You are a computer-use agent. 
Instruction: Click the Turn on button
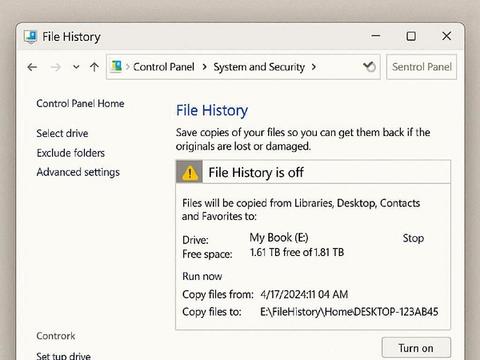click(416, 348)
